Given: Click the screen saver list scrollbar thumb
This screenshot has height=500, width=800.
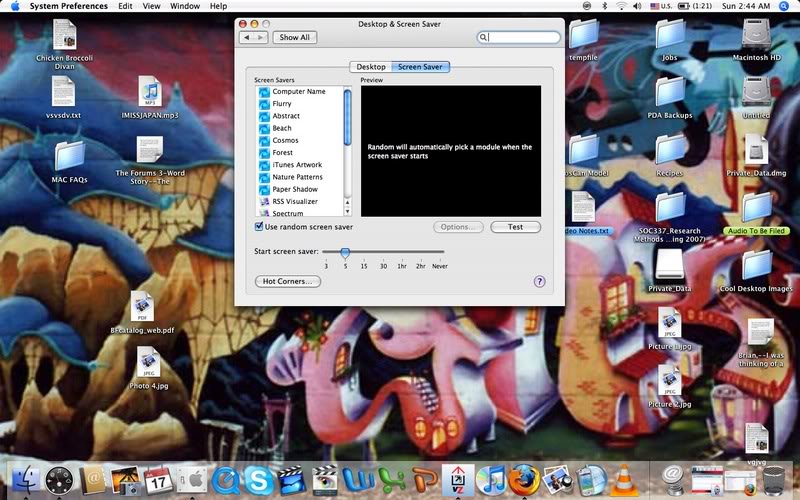Looking at the screenshot, I should pyautogui.click(x=347, y=117).
